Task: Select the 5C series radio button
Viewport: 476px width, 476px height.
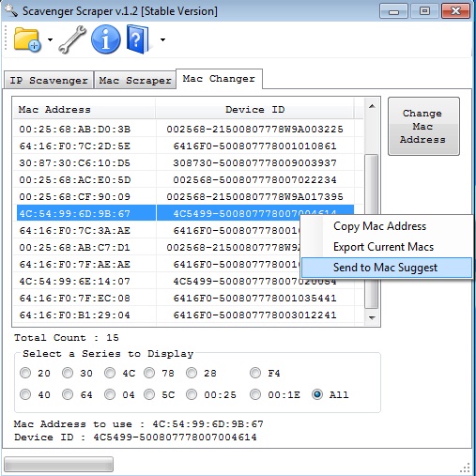Action: point(149,394)
